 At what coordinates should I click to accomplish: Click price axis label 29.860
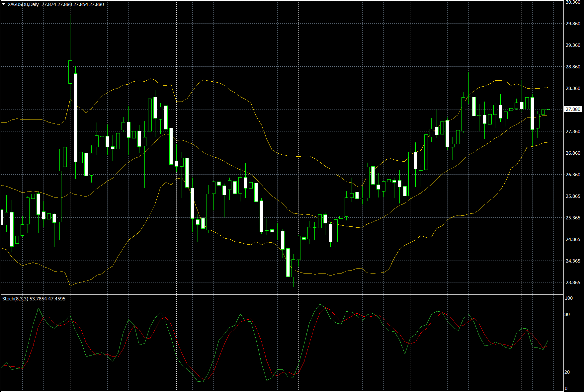(x=573, y=24)
